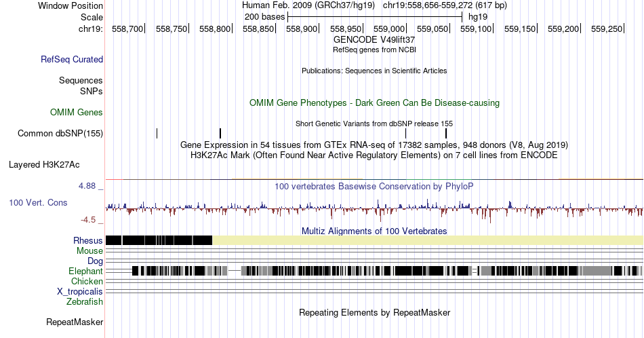This screenshot has width=644, height=338.
Task: Click the Scale label
Action: tap(92, 17)
